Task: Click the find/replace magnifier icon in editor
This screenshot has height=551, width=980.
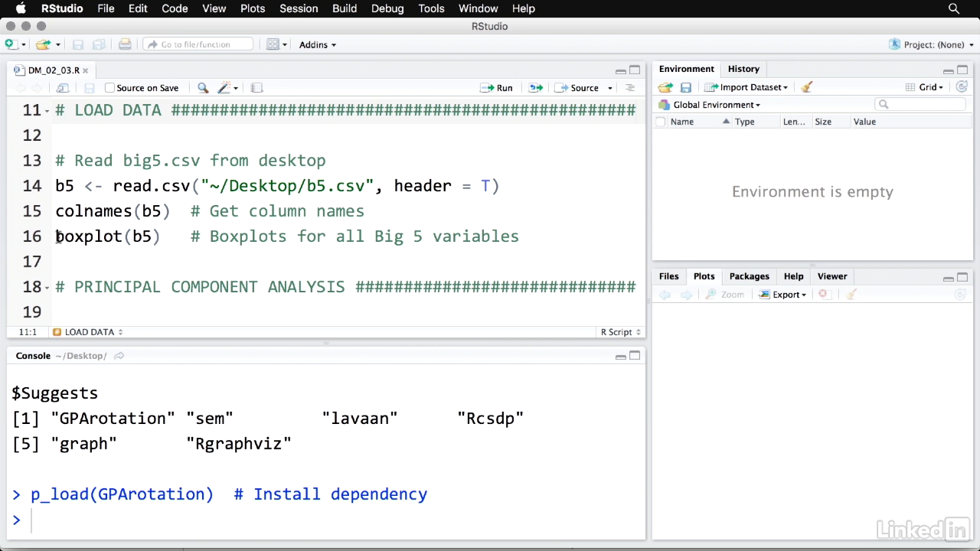Action: point(203,88)
